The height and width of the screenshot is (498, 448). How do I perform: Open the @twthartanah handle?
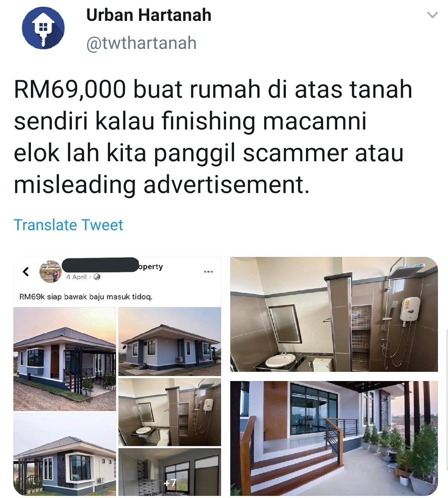pyautogui.click(x=141, y=43)
